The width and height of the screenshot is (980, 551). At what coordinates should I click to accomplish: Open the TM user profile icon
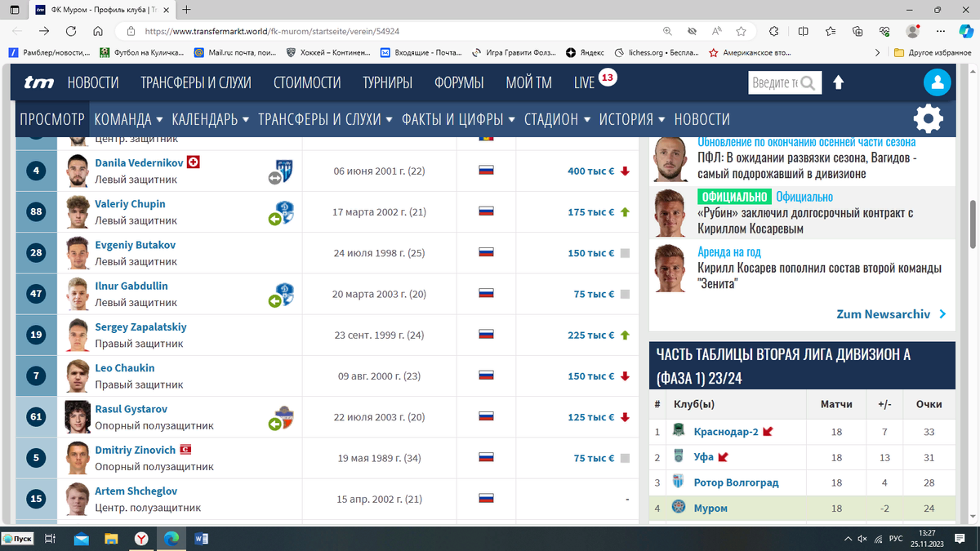(937, 82)
